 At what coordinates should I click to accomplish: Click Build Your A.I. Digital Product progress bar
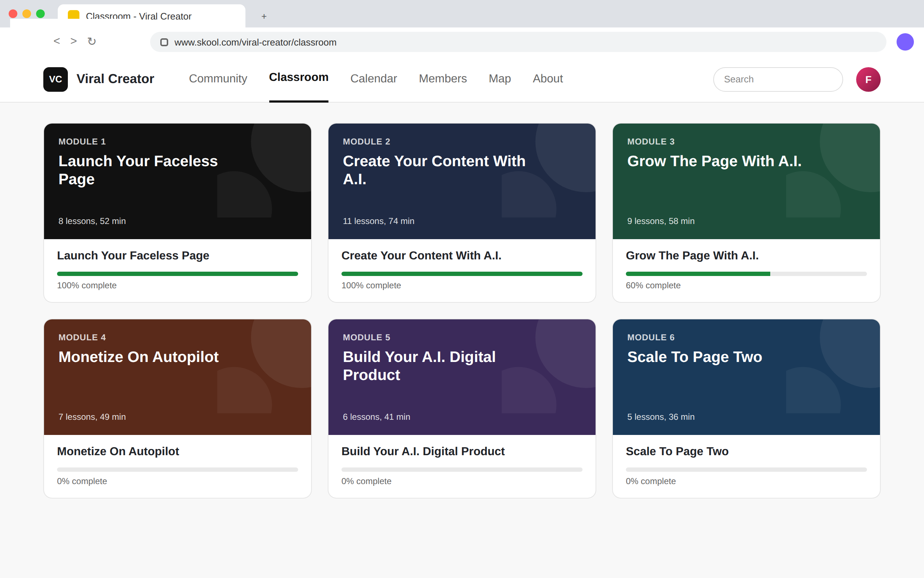[x=462, y=469]
